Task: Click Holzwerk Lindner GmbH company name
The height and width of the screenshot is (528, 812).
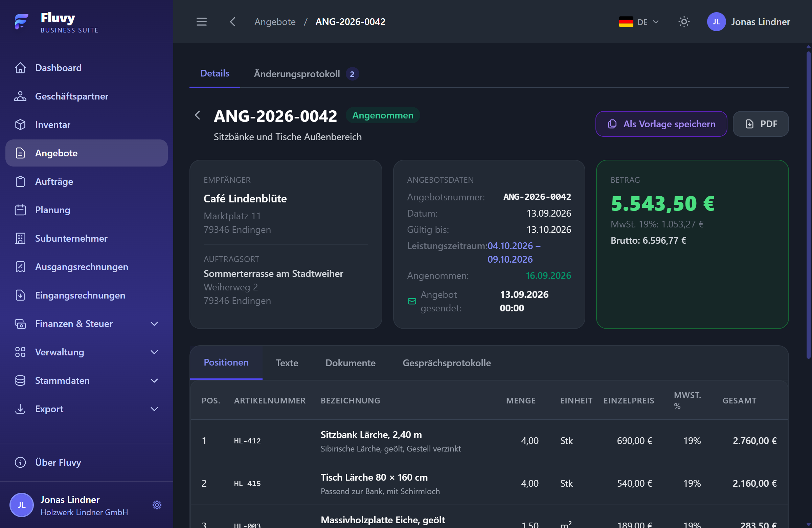Action: click(x=84, y=512)
